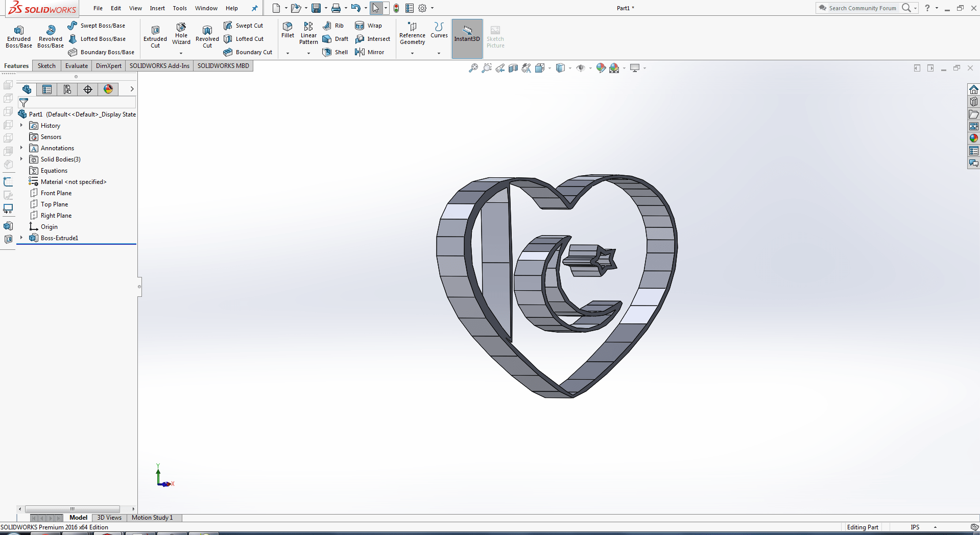The height and width of the screenshot is (535, 980).
Task: Open the File menu
Action: (98, 8)
